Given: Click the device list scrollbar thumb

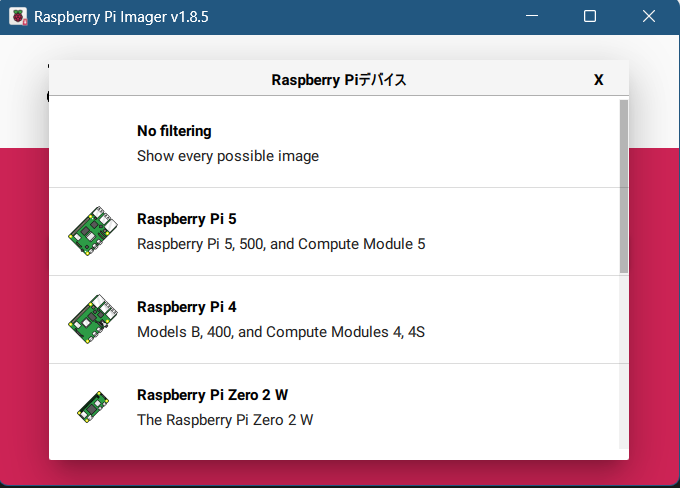Looking at the screenshot, I should [624, 187].
